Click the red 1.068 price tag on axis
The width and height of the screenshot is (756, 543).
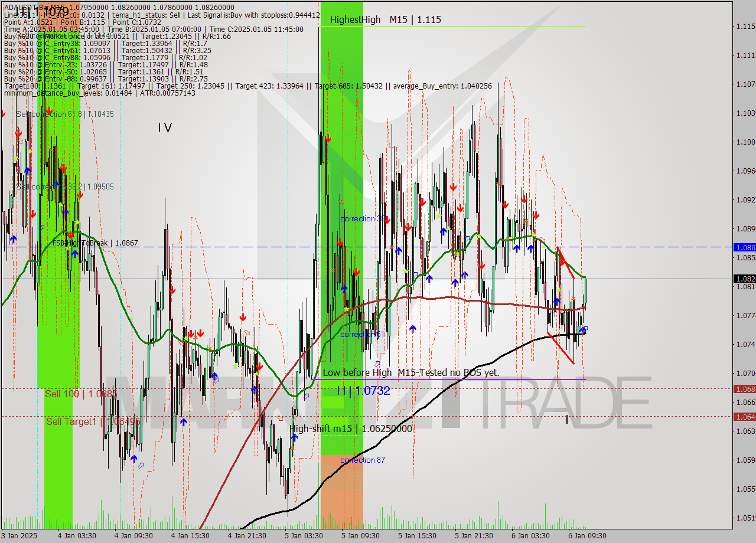pos(744,389)
